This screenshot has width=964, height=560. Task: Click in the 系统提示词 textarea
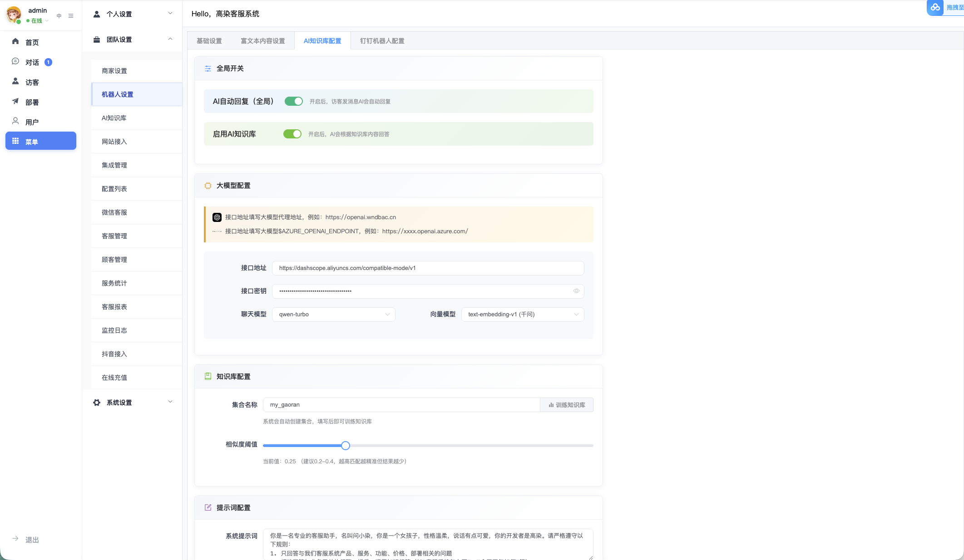pyautogui.click(x=428, y=544)
